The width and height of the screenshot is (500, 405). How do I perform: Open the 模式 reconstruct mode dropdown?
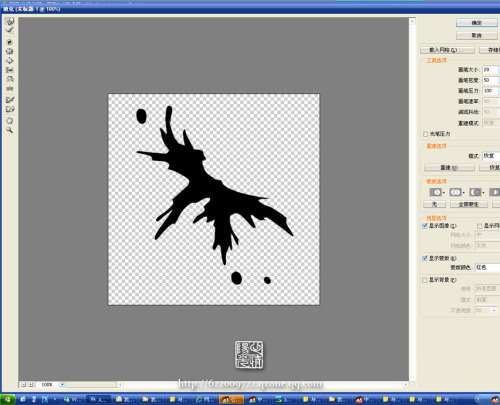[491, 156]
